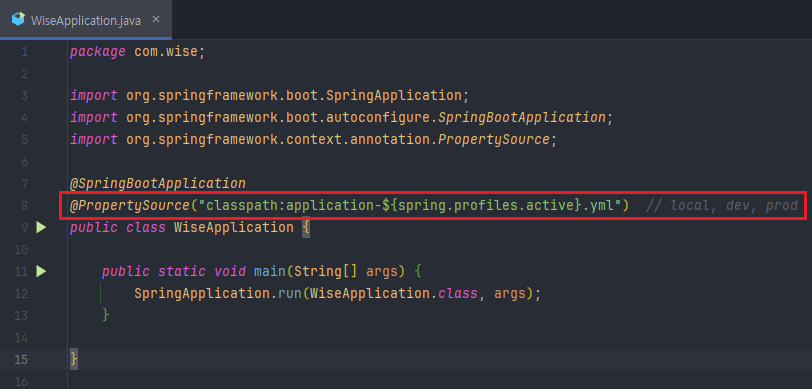Run WiseApplication class from gutter on line 9

[41, 227]
